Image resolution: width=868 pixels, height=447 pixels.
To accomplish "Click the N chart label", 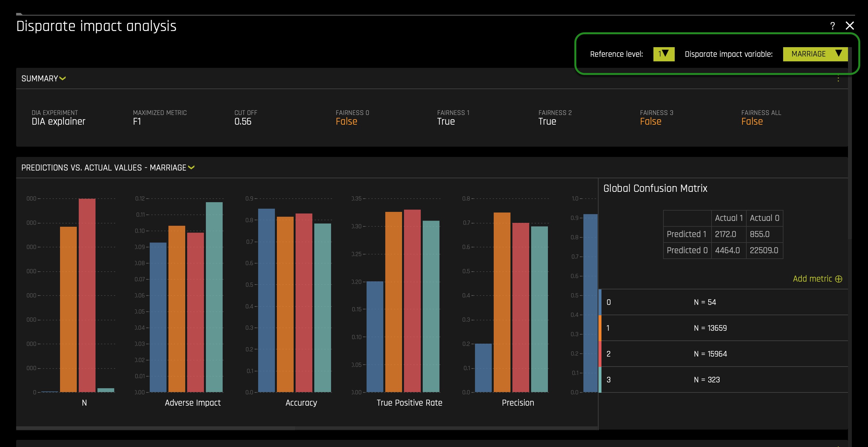I will [84, 402].
